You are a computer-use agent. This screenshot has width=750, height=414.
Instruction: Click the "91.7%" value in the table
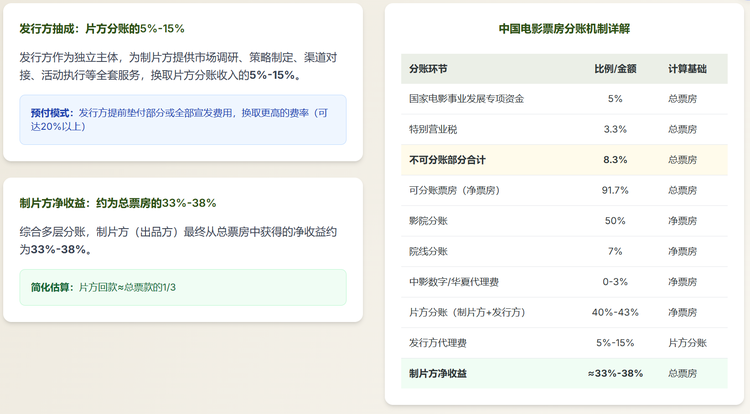coord(615,190)
